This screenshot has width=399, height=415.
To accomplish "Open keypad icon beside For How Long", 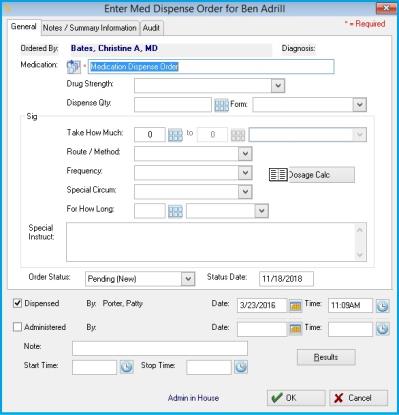I will coord(175,211).
